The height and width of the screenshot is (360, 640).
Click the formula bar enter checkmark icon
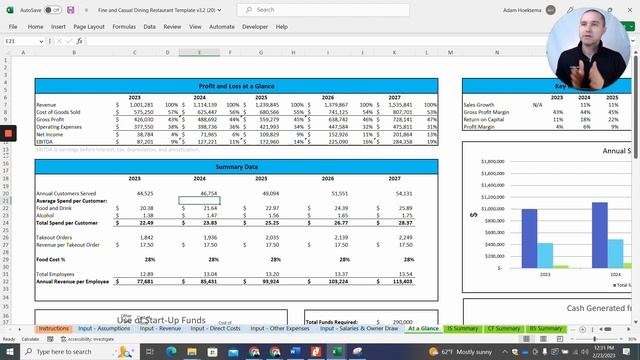coord(69,41)
